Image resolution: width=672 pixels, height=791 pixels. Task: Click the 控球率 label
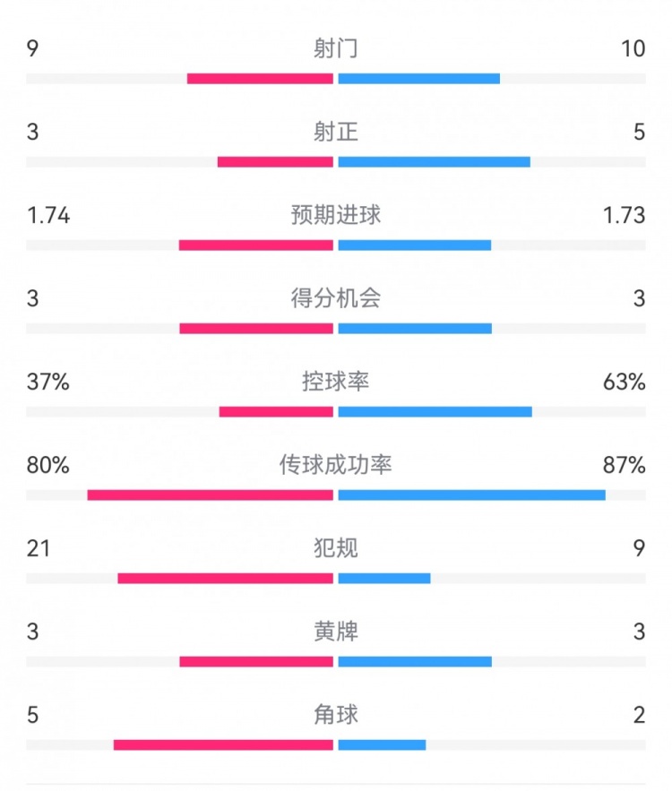pyautogui.click(x=336, y=382)
